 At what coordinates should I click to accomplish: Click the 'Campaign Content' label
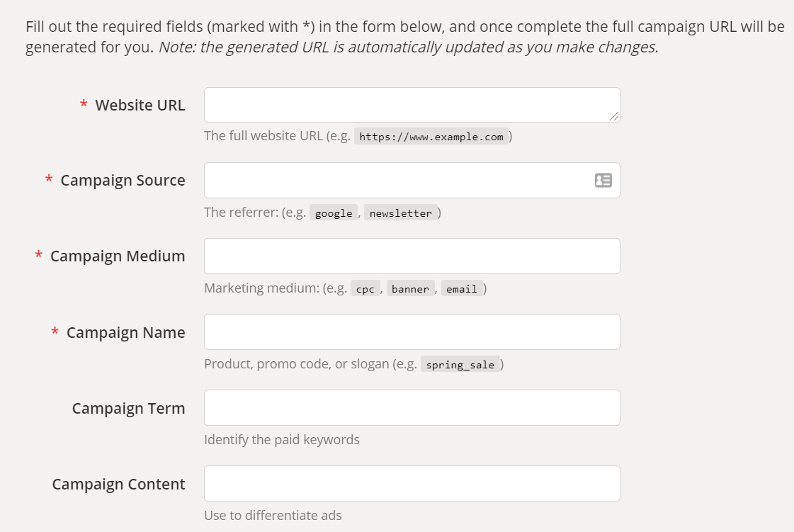pos(118,485)
